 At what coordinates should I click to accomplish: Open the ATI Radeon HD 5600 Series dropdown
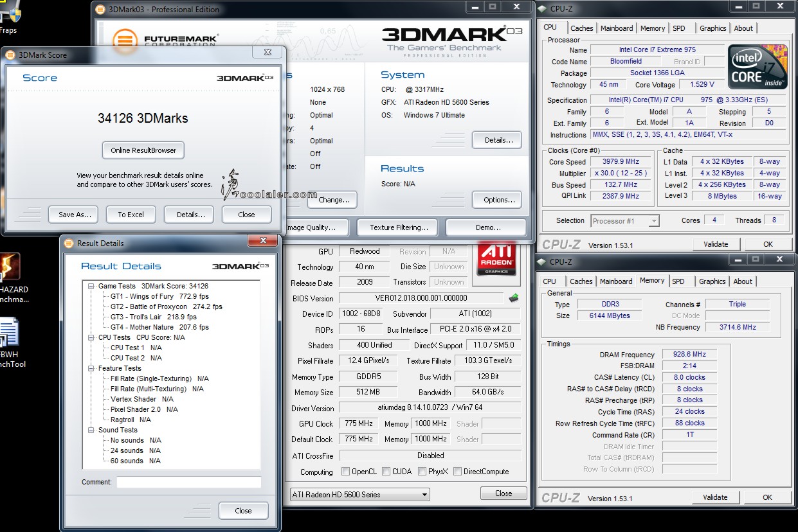coord(359,494)
